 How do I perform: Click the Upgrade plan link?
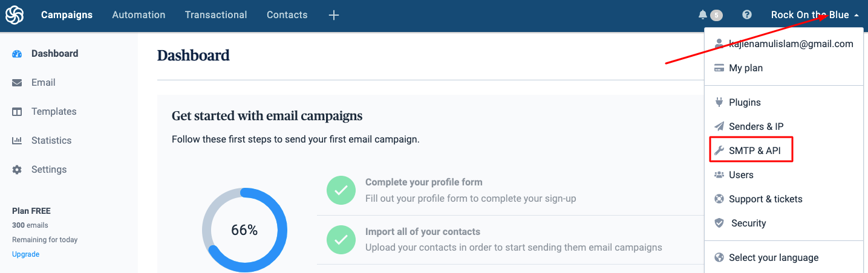click(26, 254)
